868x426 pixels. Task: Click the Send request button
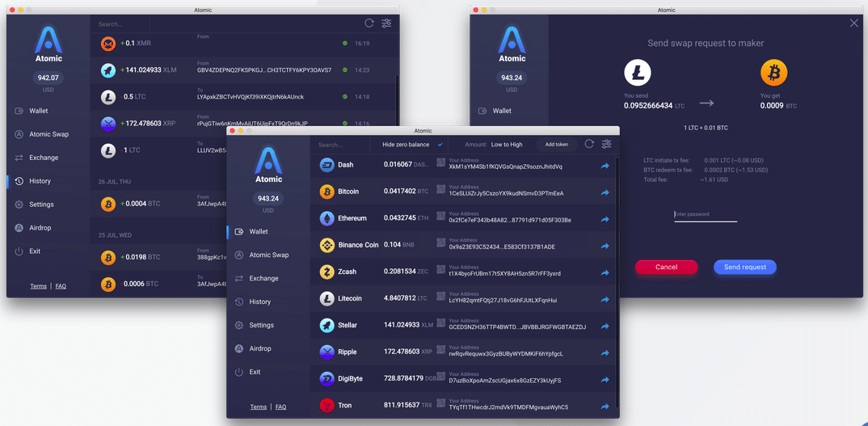pyautogui.click(x=745, y=267)
